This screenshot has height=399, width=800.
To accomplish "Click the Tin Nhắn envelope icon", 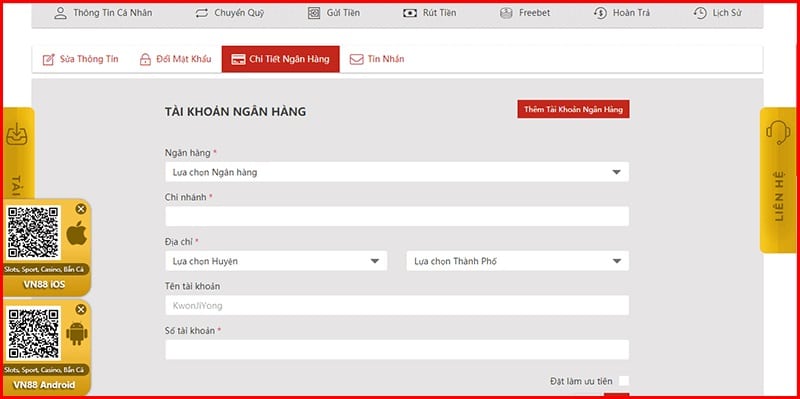I will [x=356, y=59].
